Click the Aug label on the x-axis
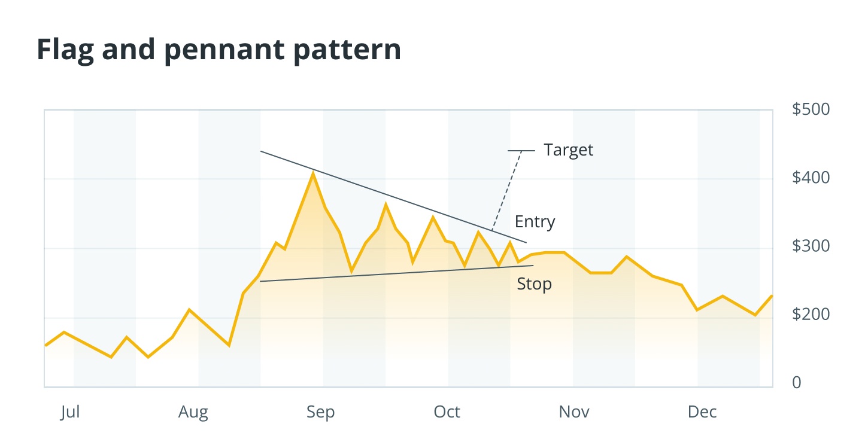 (x=193, y=412)
